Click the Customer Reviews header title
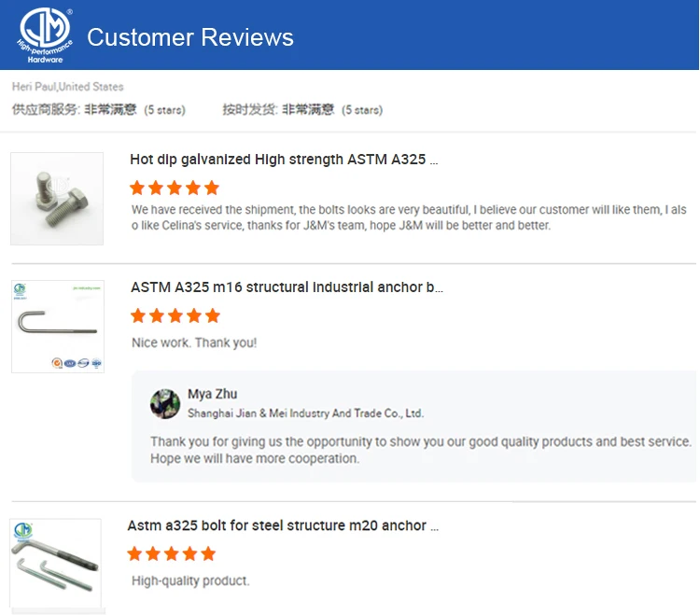The image size is (700, 615). (190, 37)
